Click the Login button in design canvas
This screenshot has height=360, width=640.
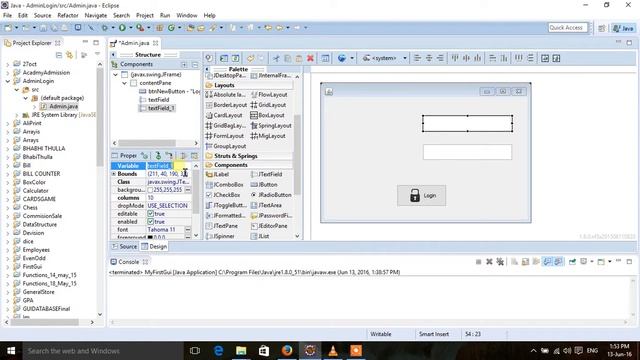(x=422, y=196)
